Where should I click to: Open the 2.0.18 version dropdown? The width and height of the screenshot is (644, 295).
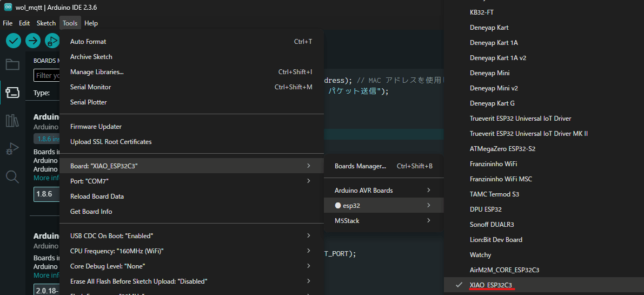47,290
